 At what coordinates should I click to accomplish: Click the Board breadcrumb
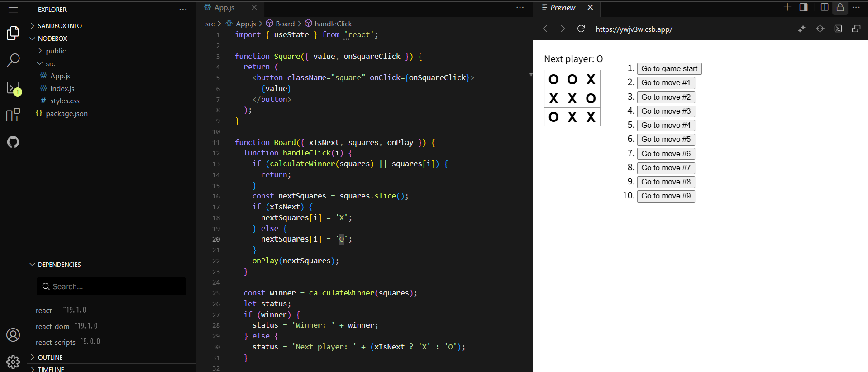[285, 24]
